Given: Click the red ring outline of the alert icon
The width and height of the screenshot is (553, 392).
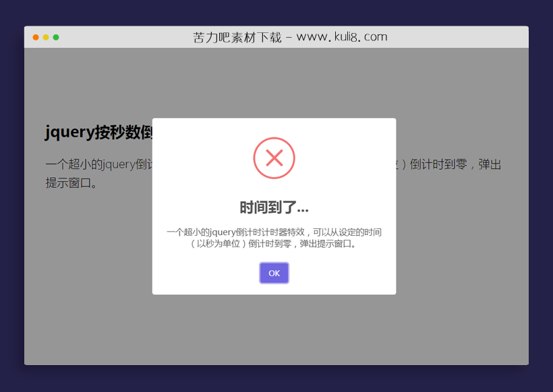Looking at the screenshot, I should (274, 138).
